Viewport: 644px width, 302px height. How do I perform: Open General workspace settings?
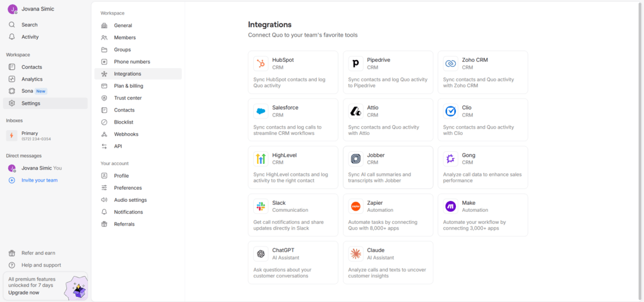pos(138,25)
